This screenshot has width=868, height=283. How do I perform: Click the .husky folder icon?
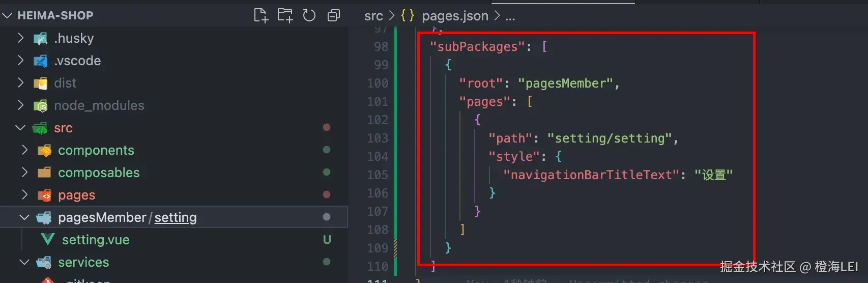click(40, 39)
